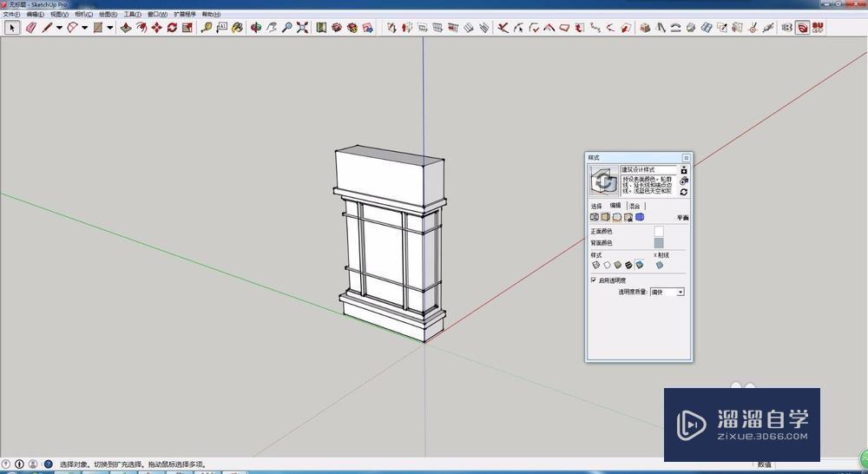Open Edge settings in Styles panel
868x474 pixels.
coord(595,216)
